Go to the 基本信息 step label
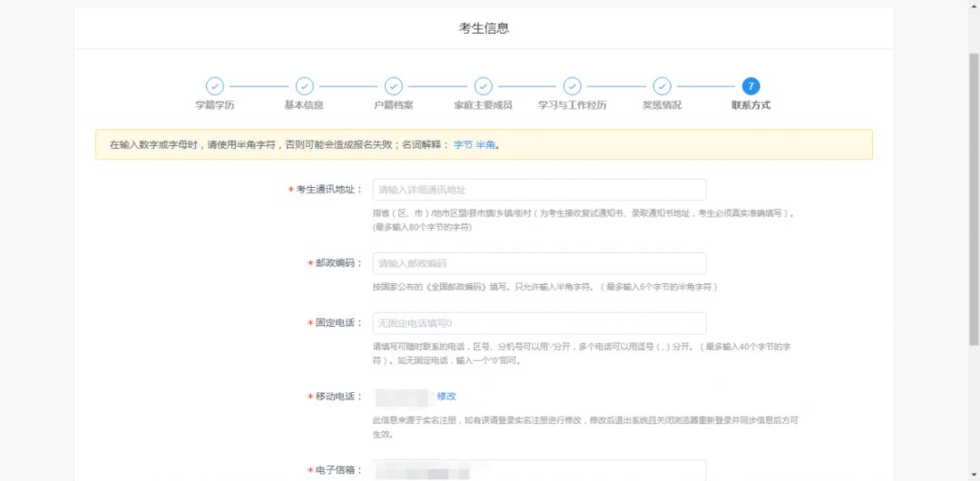 click(x=304, y=105)
